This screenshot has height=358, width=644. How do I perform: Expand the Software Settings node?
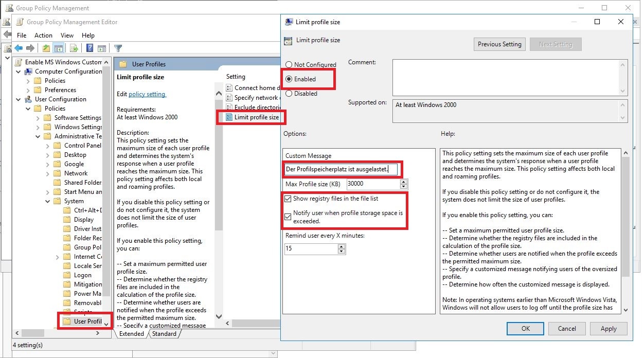click(38, 118)
